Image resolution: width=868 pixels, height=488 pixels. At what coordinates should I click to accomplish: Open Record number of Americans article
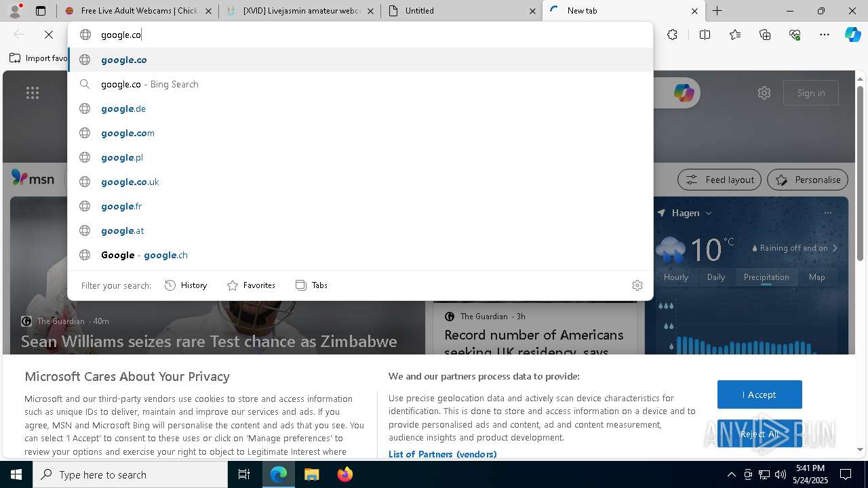tap(534, 343)
